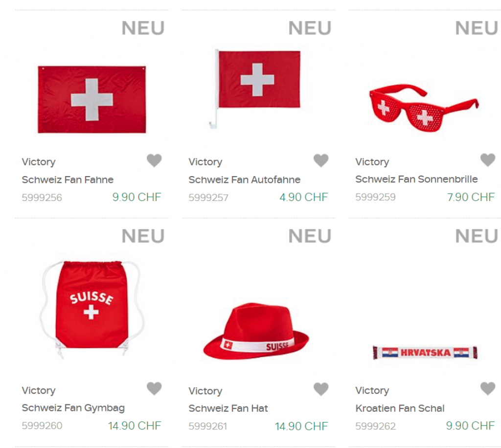Click the 9.90 CHF price of Schweiz Fan Fahne

pos(137,198)
